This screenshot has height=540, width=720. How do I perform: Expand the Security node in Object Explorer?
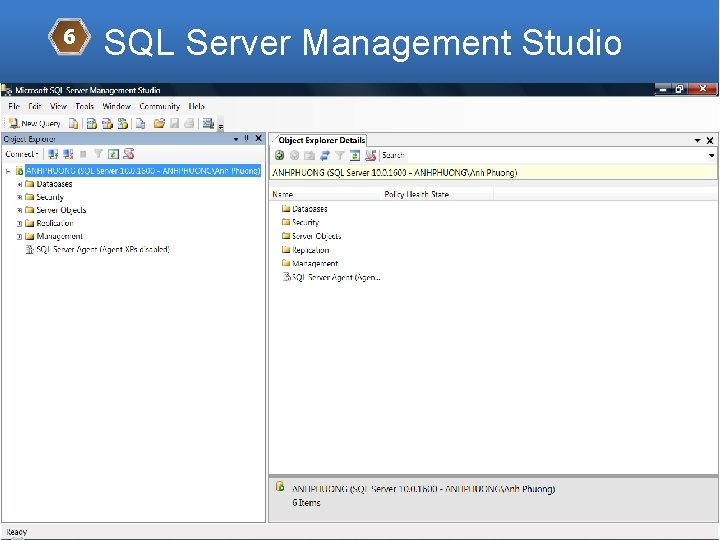(19, 197)
